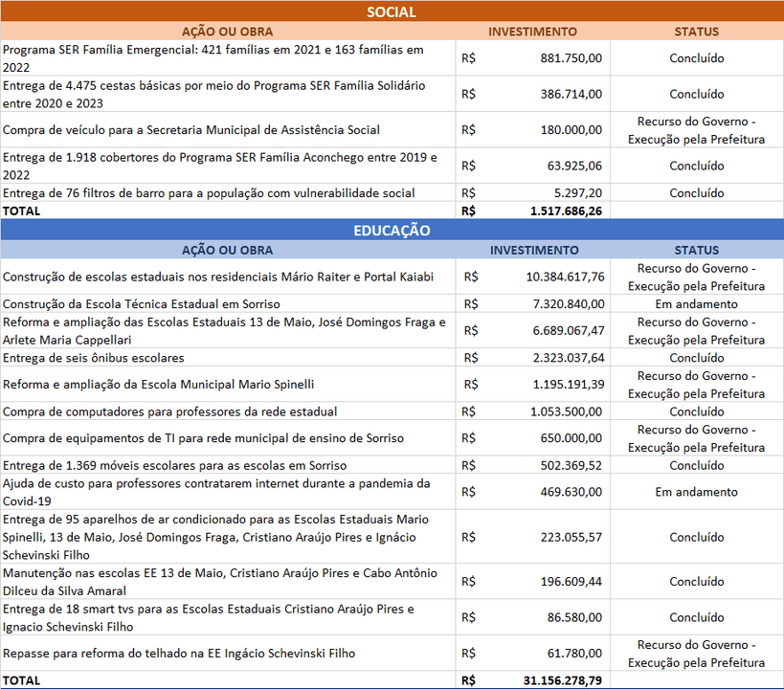Select the 4.475 cestas básicas description cell
The width and height of the screenshot is (784, 689).
pyautogui.click(x=227, y=94)
